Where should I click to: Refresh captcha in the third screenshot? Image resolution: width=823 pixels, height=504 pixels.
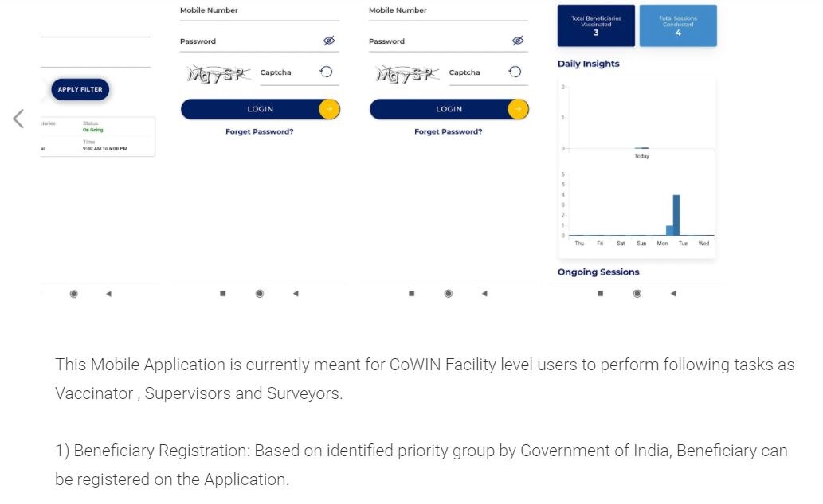(x=515, y=72)
